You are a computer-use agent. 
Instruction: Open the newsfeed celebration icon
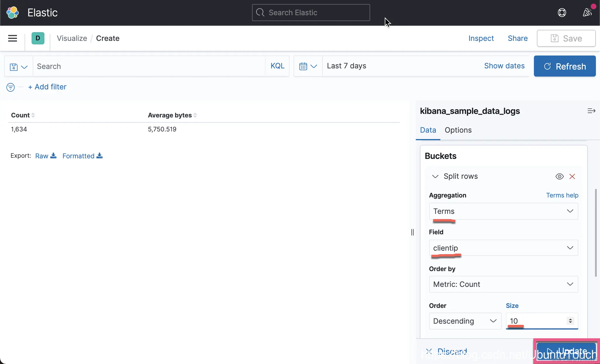[x=587, y=13]
